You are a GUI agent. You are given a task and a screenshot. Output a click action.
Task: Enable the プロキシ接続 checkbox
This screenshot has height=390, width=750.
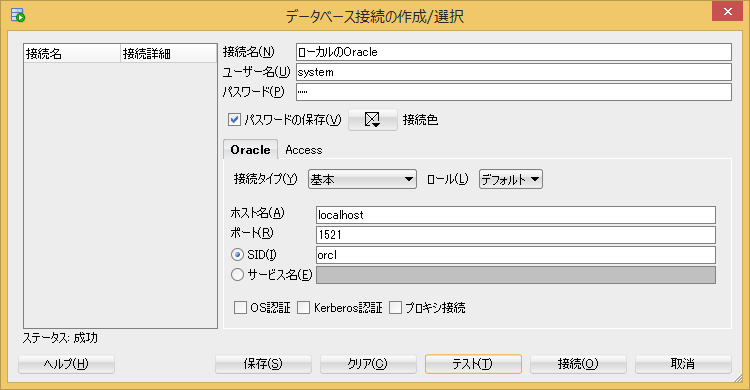(395, 307)
